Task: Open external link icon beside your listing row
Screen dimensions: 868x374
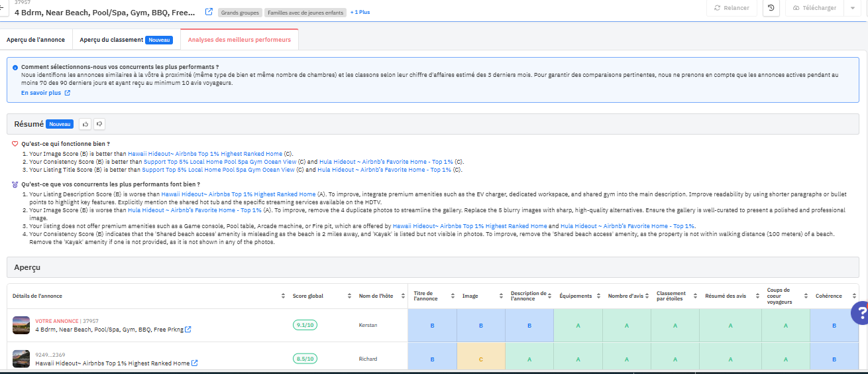Action: pyautogui.click(x=188, y=330)
